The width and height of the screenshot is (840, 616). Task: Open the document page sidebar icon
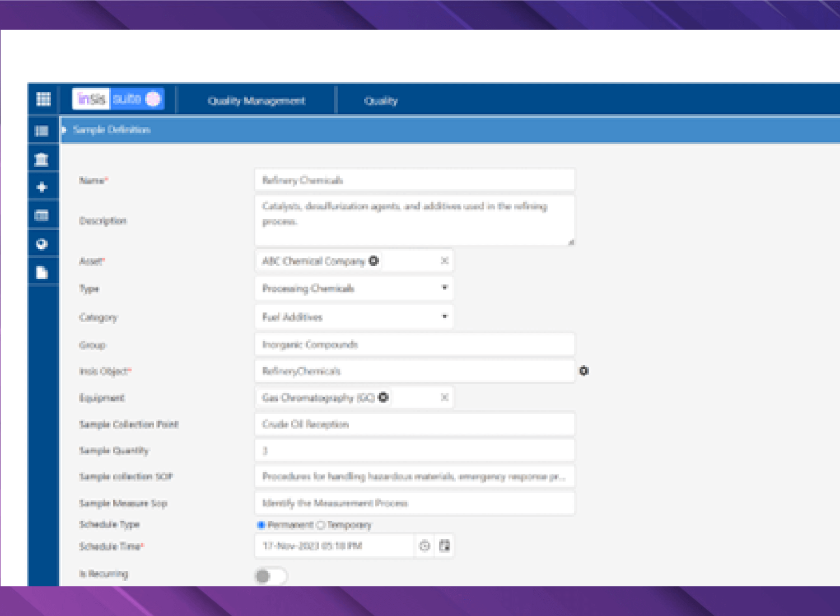coord(42,273)
